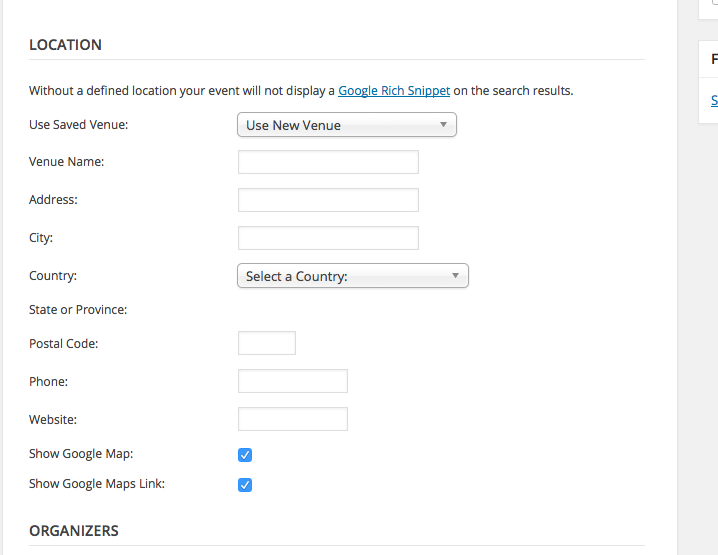Click the "Venue Name:" label text
This screenshot has width=718, height=555.
click(x=66, y=162)
